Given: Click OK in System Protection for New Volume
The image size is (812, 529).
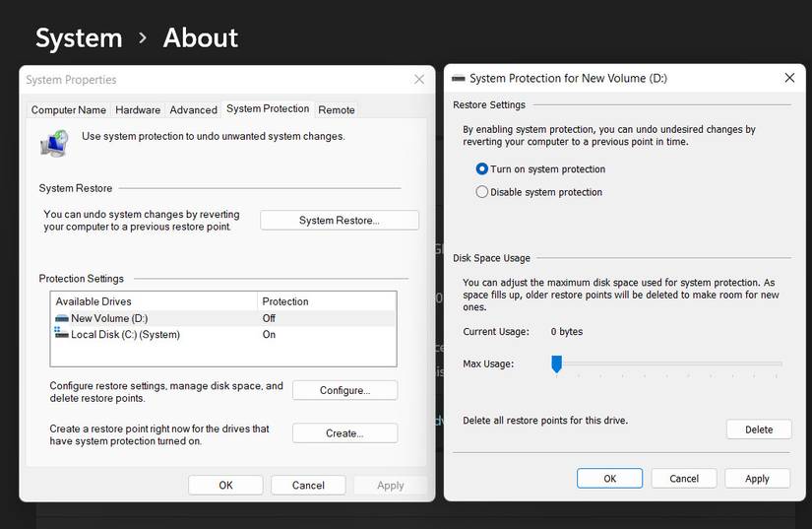Looking at the screenshot, I should point(609,479).
